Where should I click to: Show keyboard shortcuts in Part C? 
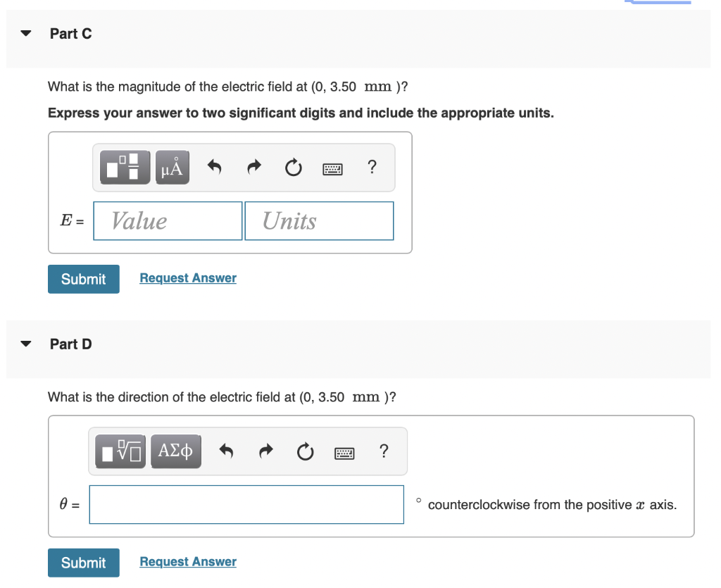pyautogui.click(x=332, y=169)
